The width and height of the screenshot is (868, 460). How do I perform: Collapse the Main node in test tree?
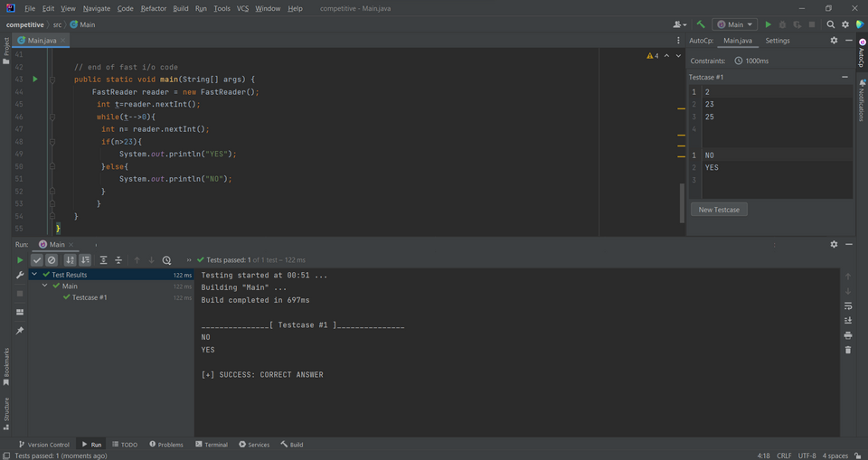(x=45, y=286)
